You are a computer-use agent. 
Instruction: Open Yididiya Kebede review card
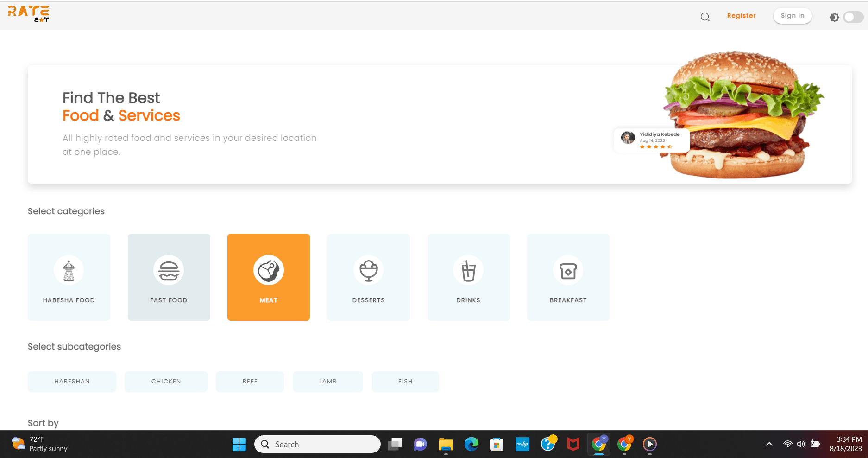click(x=652, y=140)
